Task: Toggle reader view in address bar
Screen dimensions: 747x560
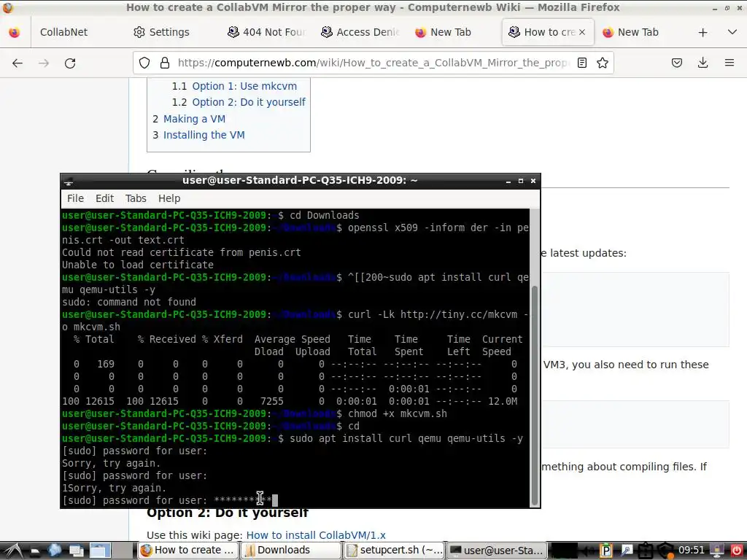Action: click(581, 63)
